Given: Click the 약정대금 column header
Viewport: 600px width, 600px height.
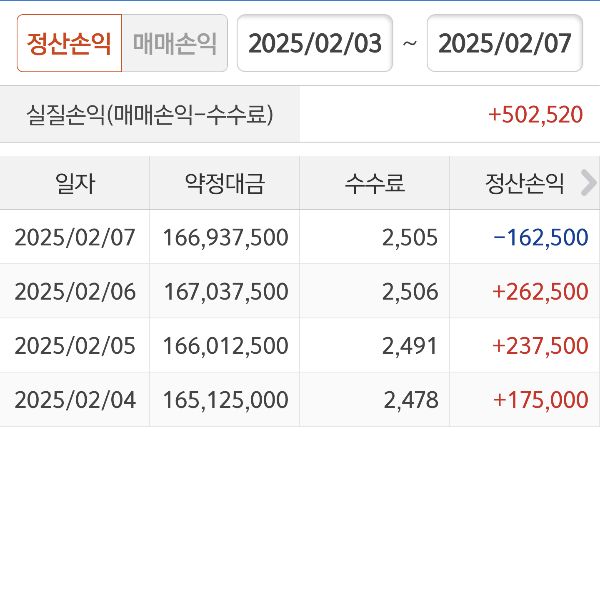Looking at the screenshot, I should tap(225, 183).
